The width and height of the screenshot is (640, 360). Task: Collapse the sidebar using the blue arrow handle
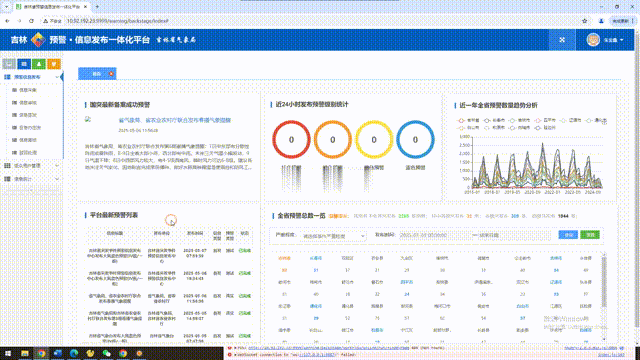click(62, 77)
